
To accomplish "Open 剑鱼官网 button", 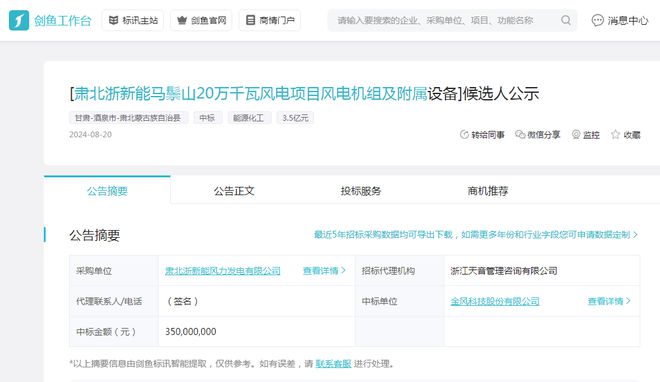I will click(202, 20).
